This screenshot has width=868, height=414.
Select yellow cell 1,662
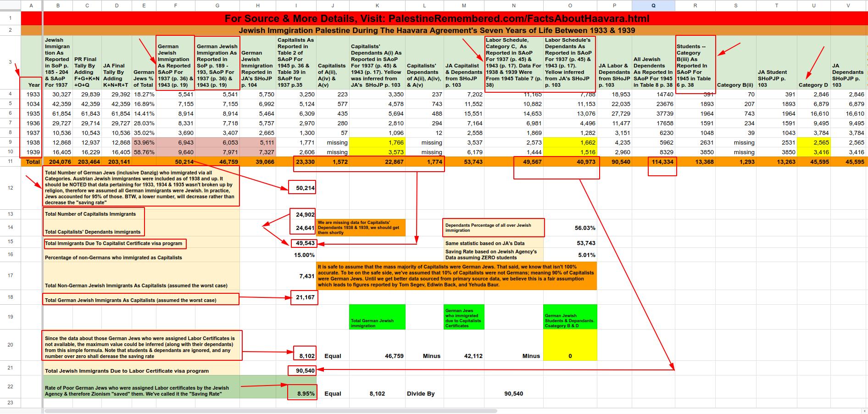coord(570,142)
